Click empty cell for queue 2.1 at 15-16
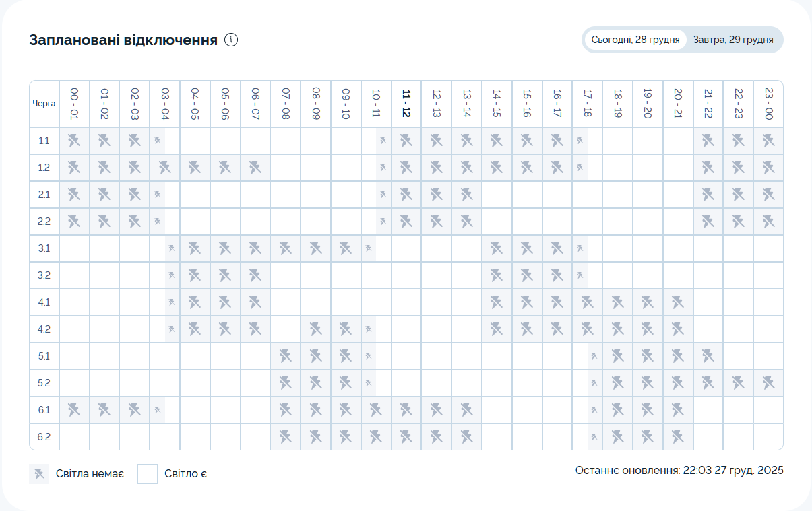 pyautogui.click(x=527, y=195)
